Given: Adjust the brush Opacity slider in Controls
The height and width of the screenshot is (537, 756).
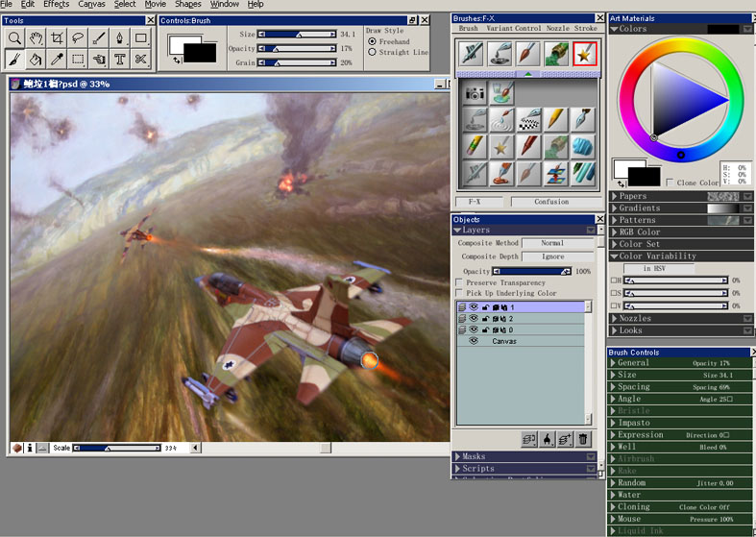Looking at the screenshot, I should 297,49.
